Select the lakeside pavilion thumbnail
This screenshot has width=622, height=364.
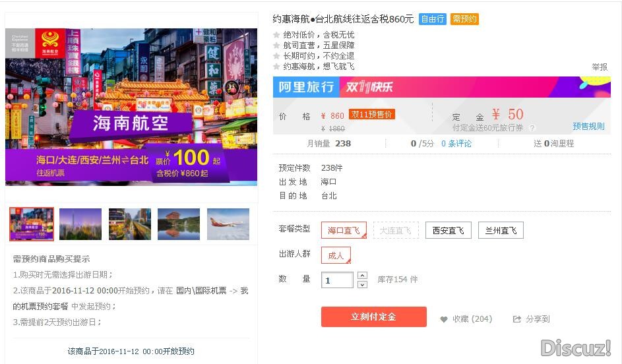(x=179, y=224)
